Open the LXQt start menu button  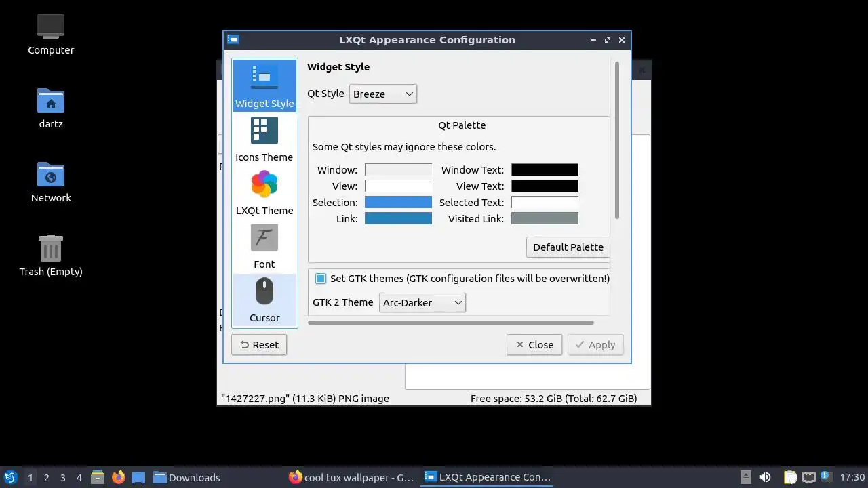(10, 477)
